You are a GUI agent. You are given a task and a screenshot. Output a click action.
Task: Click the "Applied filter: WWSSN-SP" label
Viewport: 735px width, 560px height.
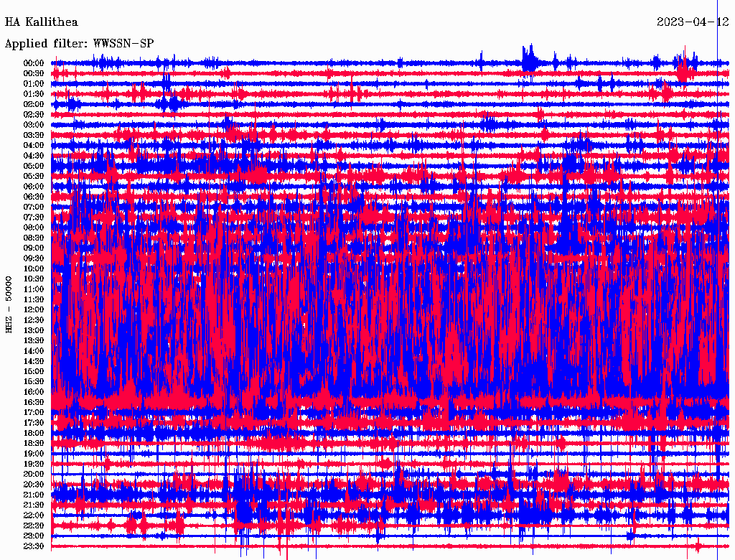point(79,44)
